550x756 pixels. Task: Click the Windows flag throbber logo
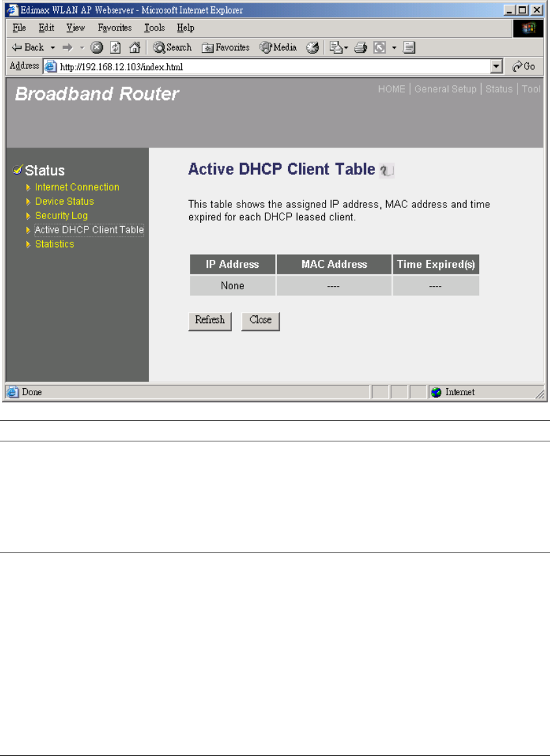528,29
